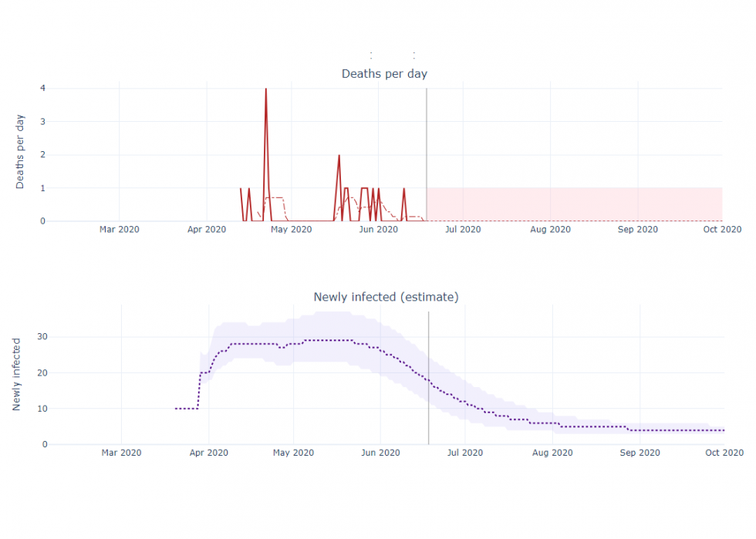Click the 2-deaths spike in mid-May
This screenshot has height=539, width=756.
coord(339,156)
